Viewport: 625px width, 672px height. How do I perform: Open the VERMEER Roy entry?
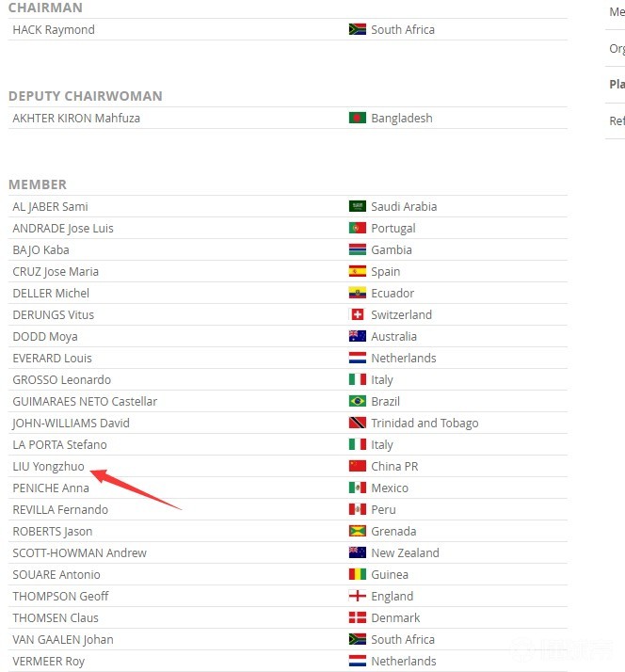(48, 662)
